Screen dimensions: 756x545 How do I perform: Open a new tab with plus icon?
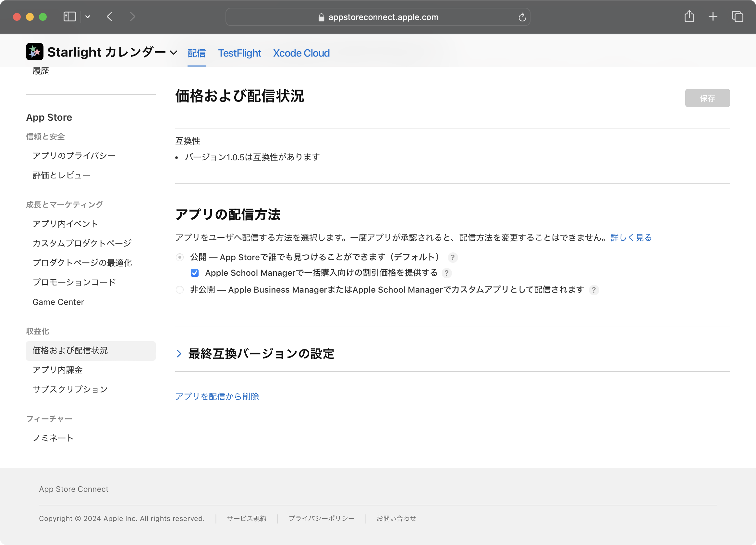713,16
